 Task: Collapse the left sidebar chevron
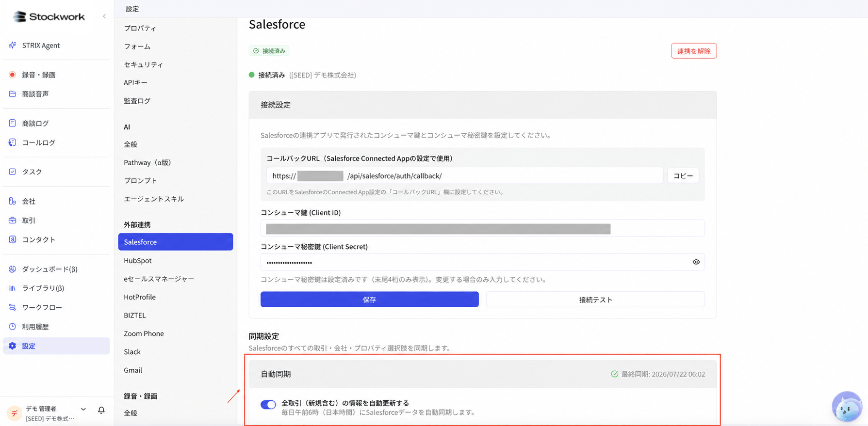(x=104, y=16)
